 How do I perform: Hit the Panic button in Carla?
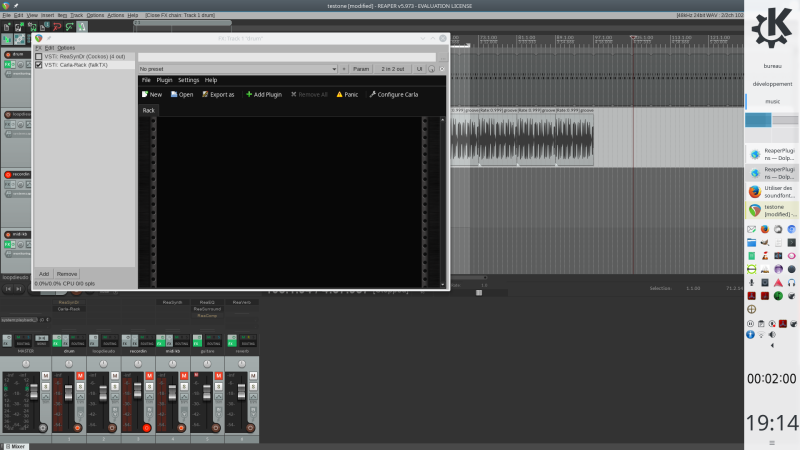[x=347, y=94]
